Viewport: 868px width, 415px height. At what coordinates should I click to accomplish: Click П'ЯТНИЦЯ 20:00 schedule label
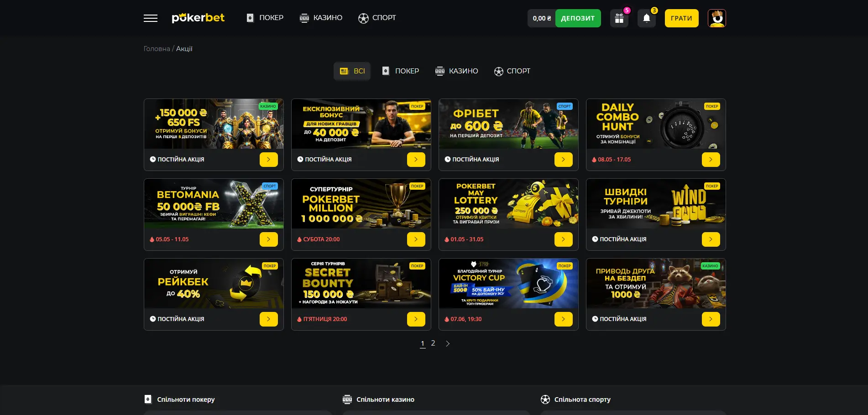click(325, 319)
